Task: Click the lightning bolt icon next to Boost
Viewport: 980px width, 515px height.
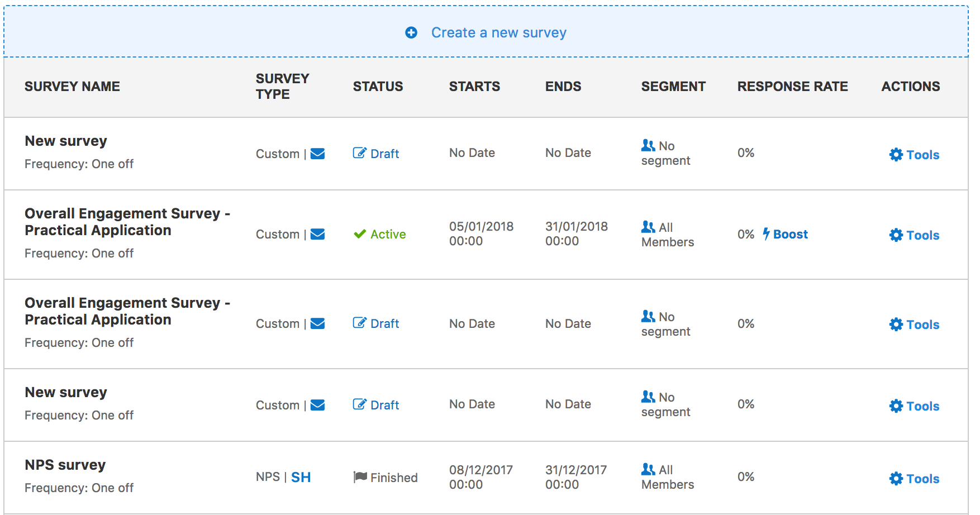Action: click(x=767, y=234)
